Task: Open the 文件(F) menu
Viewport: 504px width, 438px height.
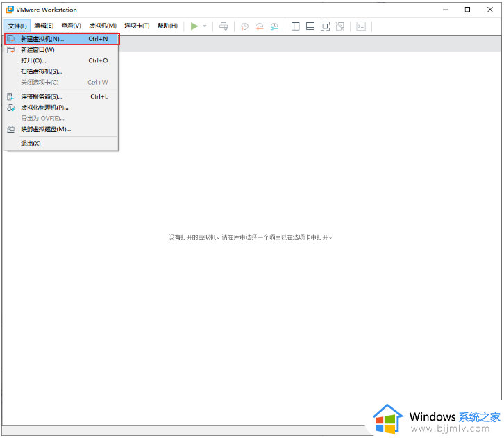Action: (x=17, y=26)
